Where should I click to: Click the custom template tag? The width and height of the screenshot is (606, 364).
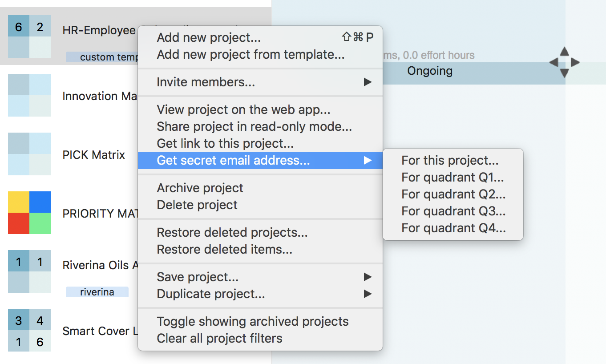tap(101, 57)
